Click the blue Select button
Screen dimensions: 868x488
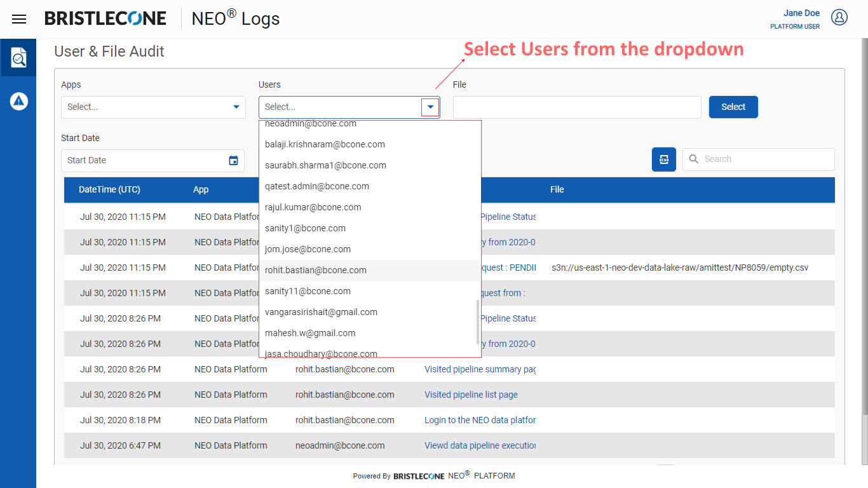point(733,107)
